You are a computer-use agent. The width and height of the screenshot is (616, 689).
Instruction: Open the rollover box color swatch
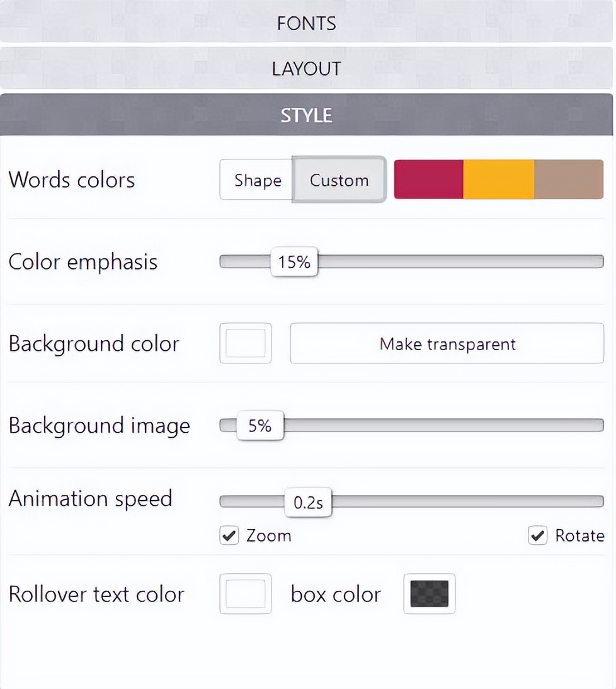(429, 594)
